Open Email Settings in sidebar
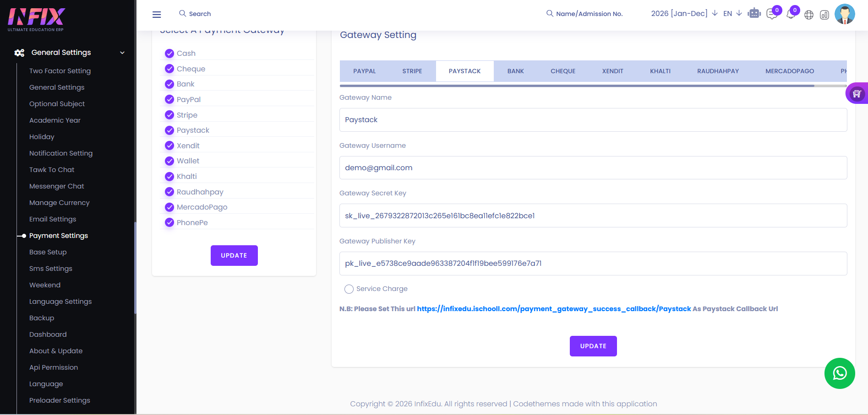The height and width of the screenshot is (415, 868). pyautogui.click(x=53, y=219)
